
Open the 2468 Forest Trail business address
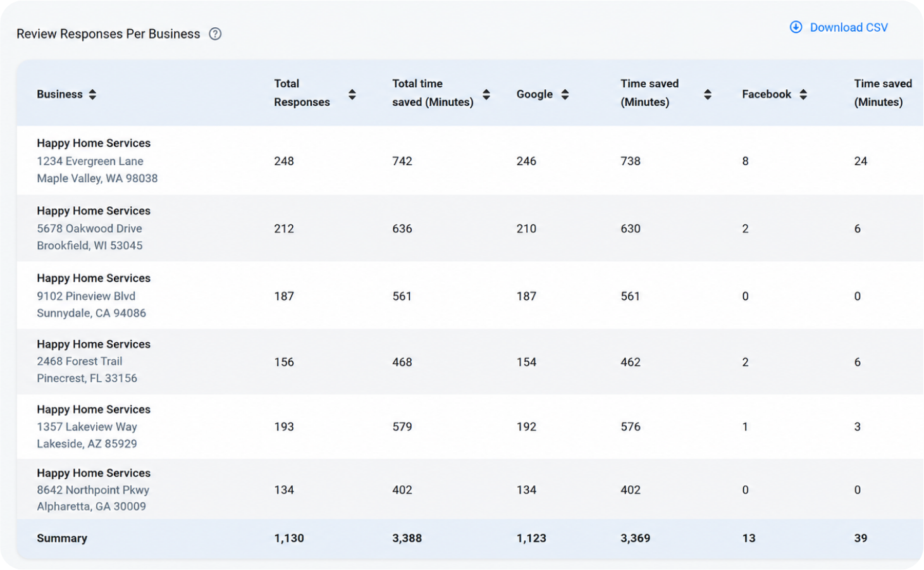(80, 361)
